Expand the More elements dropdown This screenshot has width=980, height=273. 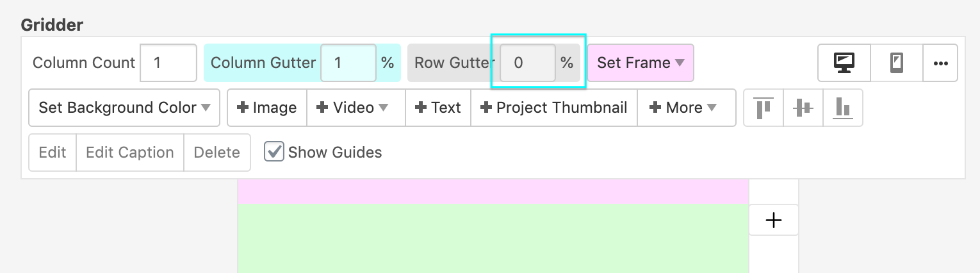coord(686,108)
